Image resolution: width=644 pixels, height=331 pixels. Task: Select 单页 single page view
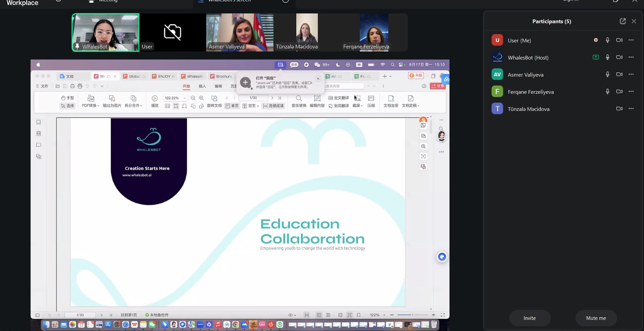click(232, 106)
